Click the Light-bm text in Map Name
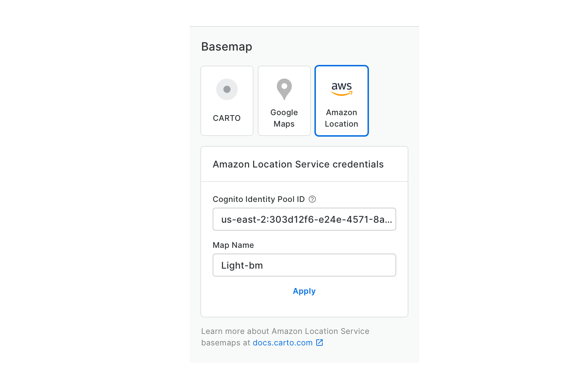 click(242, 265)
